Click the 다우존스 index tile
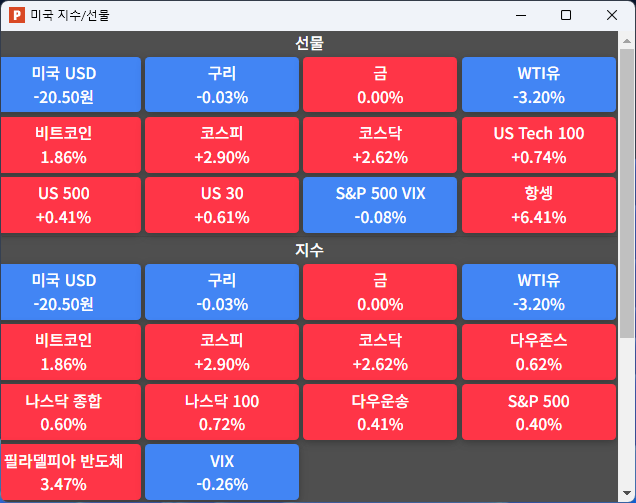This screenshot has height=503, width=636. coord(538,352)
